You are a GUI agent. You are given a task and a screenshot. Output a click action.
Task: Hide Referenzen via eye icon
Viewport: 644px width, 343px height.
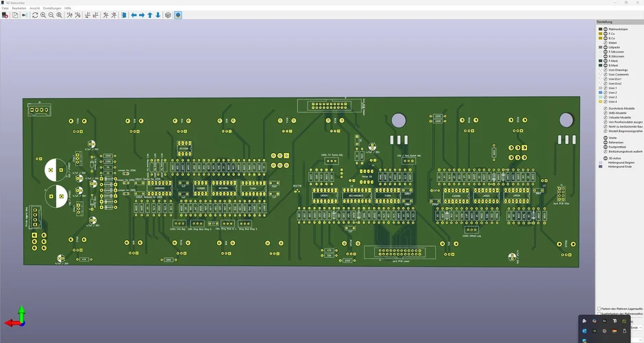click(x=606, y=143)
